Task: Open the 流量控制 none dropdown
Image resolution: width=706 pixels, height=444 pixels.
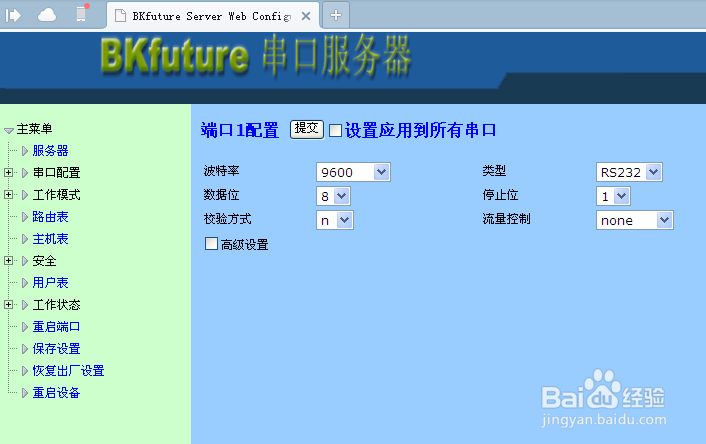Action: click(x=634, y=220)
